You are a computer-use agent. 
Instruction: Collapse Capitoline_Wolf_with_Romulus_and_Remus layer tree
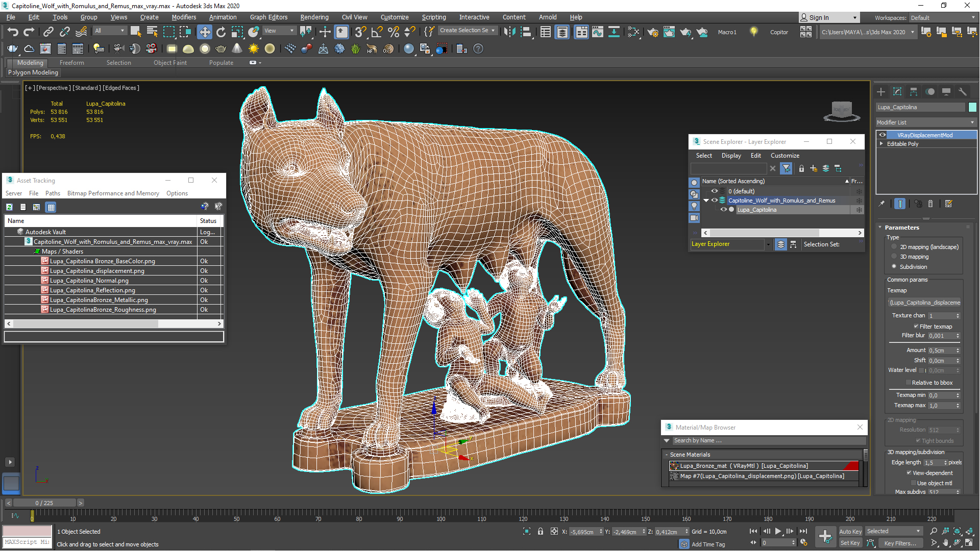706,201
